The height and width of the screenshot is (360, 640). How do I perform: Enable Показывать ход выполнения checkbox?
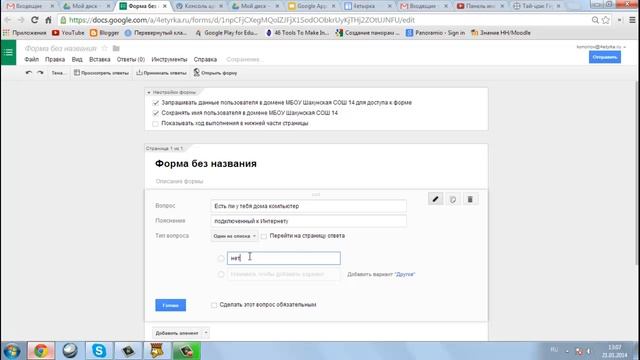[x=156, y=123]
